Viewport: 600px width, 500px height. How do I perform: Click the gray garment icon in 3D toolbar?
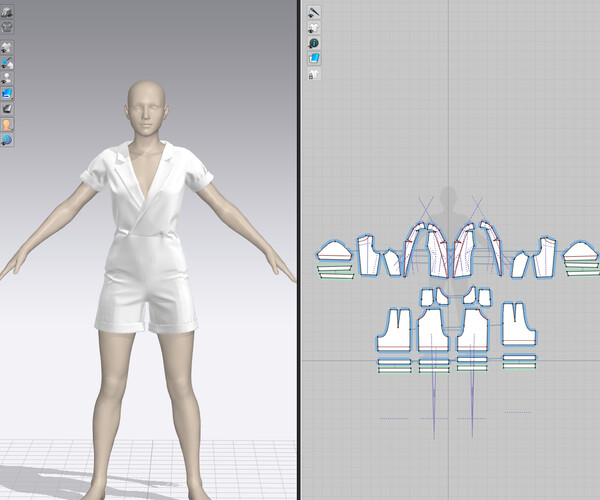pyautogui.click(x=7, y=27)
